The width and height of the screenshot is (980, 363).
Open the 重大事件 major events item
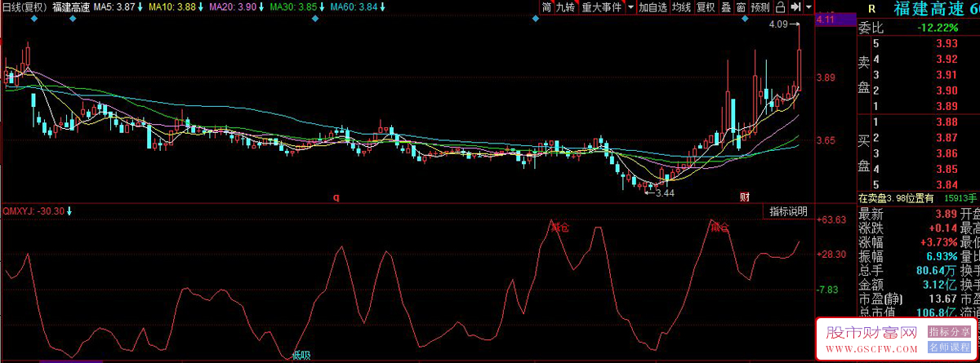[601, 7]
